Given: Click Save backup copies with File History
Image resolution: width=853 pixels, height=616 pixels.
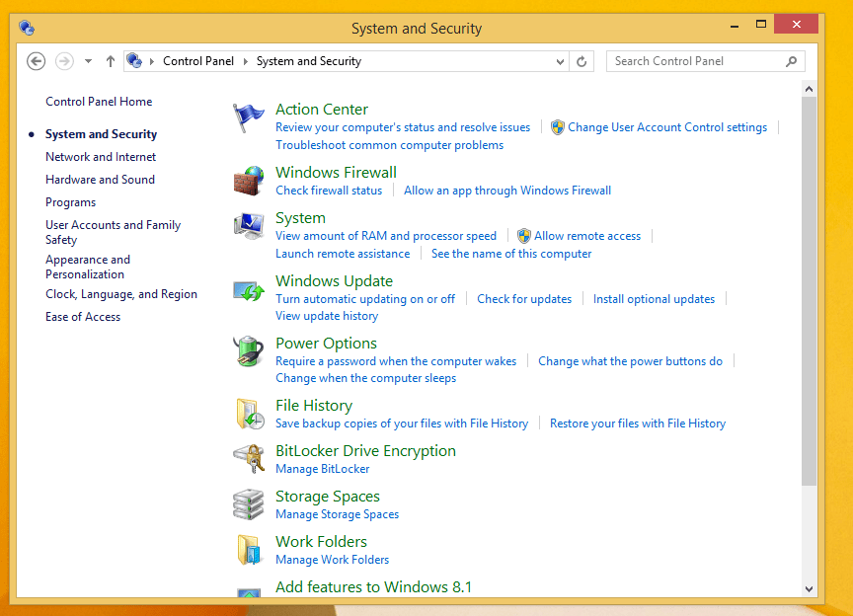Looking at the screenshot, I should [x=402, y=423].
